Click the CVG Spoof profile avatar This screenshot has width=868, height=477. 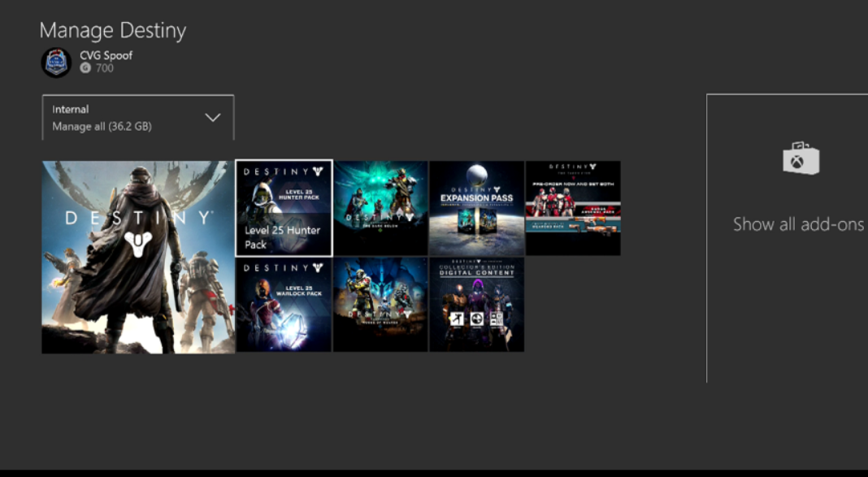pyautogui.click(x=56, y=62)
